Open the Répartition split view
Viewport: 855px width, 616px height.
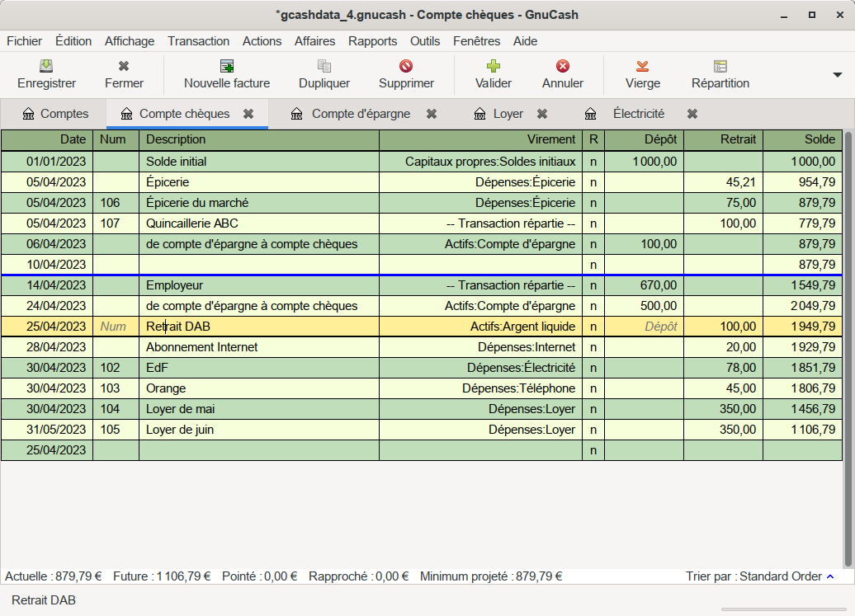coord(720,67)
